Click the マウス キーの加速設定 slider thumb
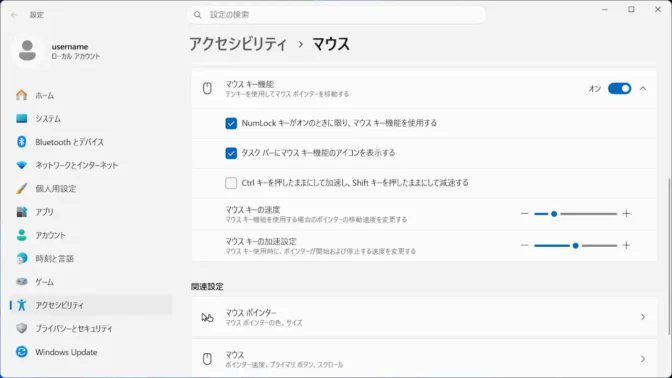 [575, 245]
